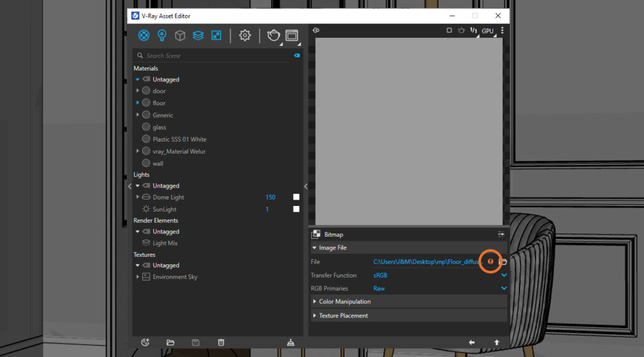Open the Render Elements layers icon
Viewport: 644px width, 357px height.
point(198,35)
